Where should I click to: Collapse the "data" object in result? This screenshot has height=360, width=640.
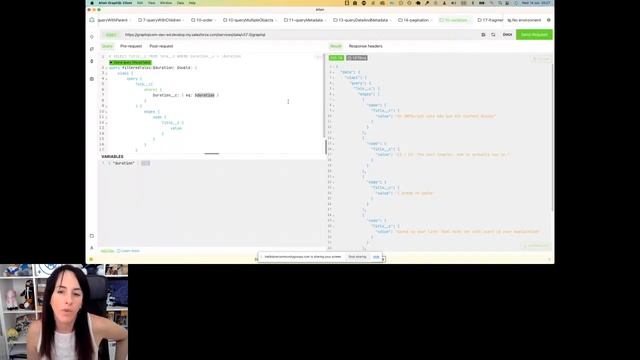point(333,72)
